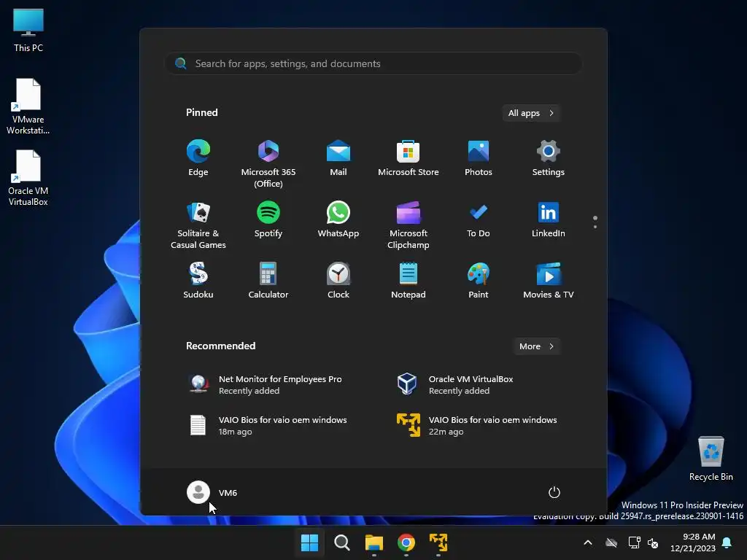Open taskbar Search
This screenshot has width=747, height=560.
[x=342, y=542]
